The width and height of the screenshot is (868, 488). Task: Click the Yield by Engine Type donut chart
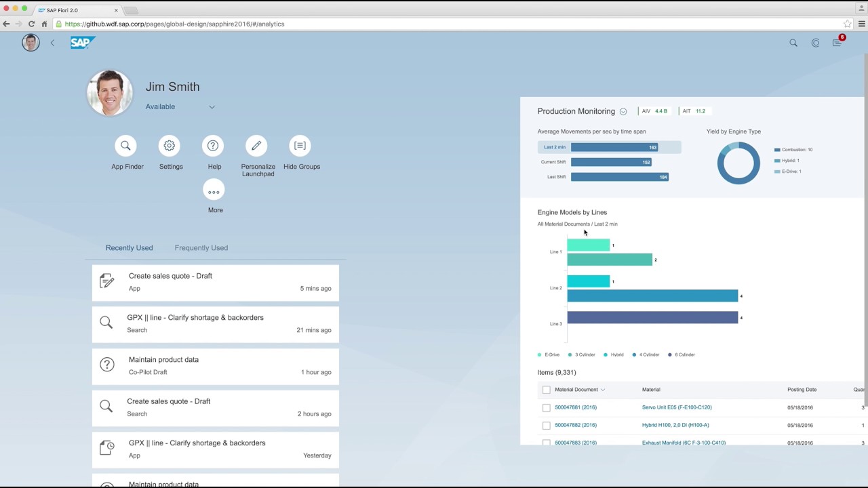[738, 163]
